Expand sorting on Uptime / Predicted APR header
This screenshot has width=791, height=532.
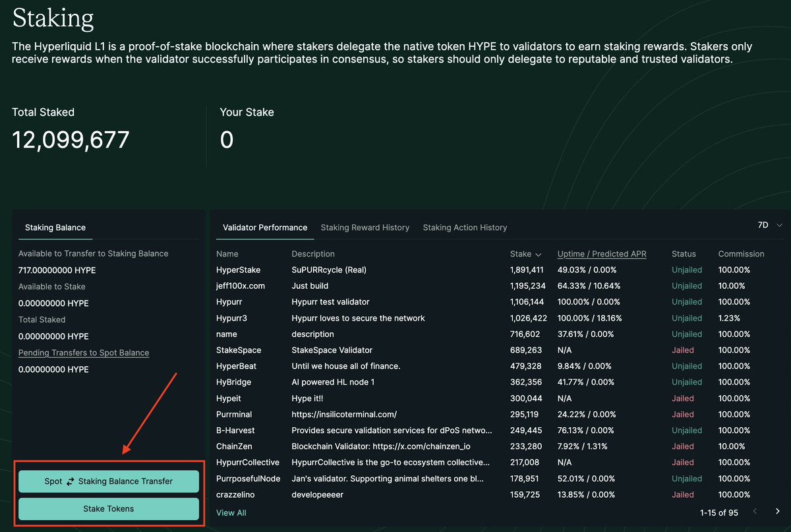click(602, 254)
